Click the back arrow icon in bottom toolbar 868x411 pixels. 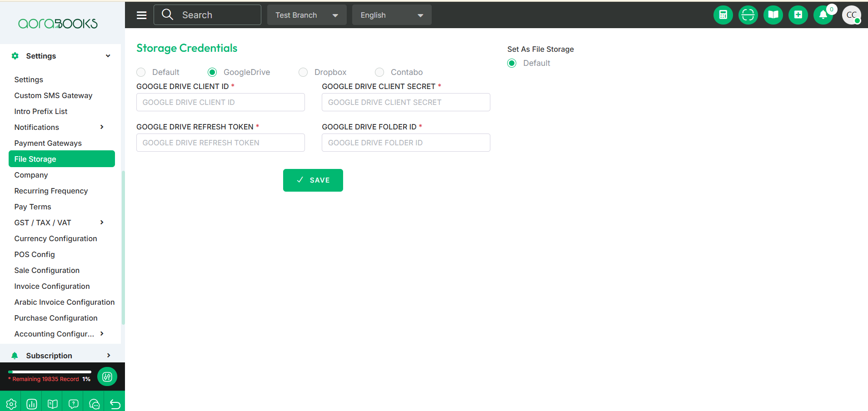[x=115, y=404]
